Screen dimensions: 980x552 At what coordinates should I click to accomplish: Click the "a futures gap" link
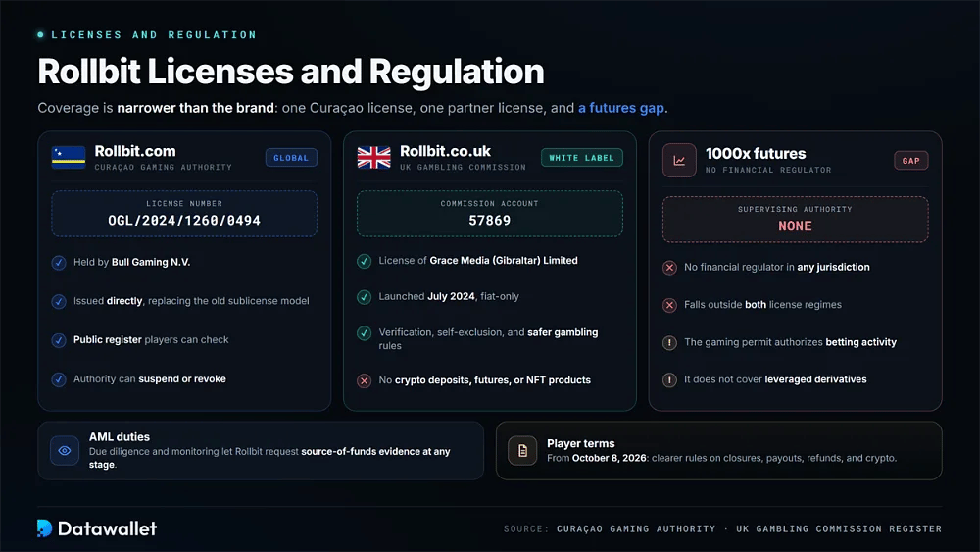[x=621, y=108]
